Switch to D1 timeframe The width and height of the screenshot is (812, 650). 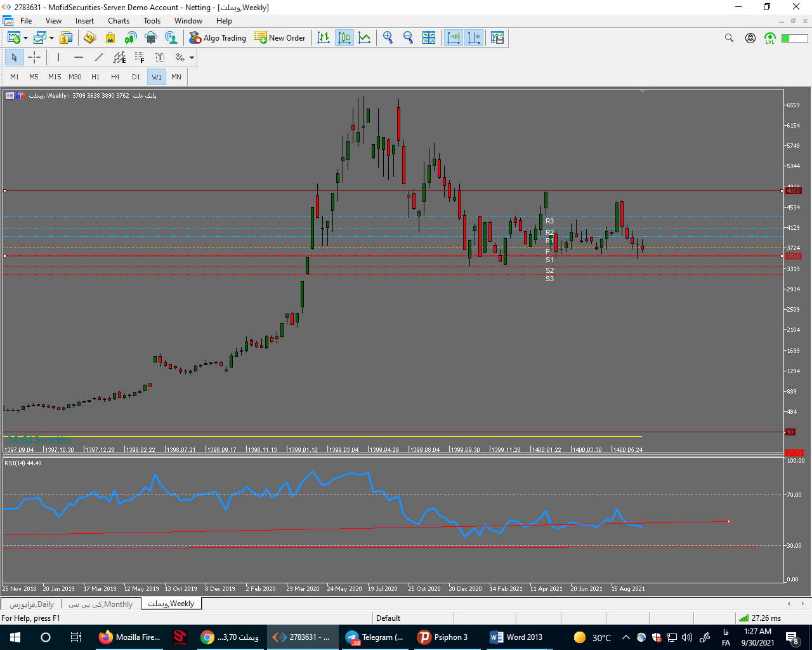coord(136,77)
